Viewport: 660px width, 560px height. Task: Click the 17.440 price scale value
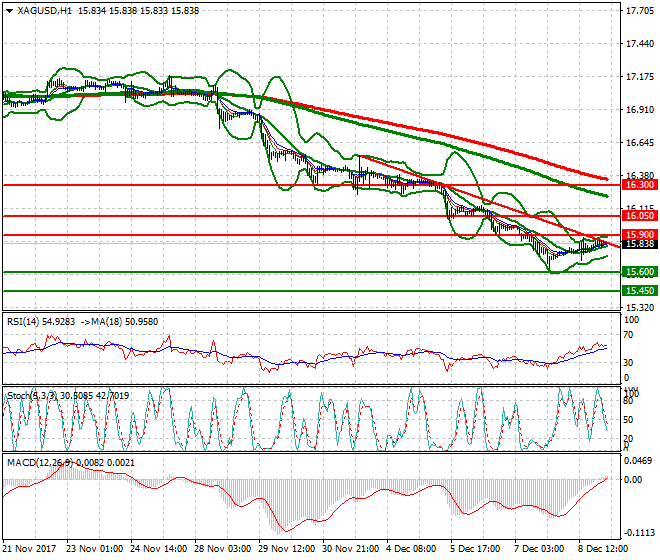(x=640, y=44)
